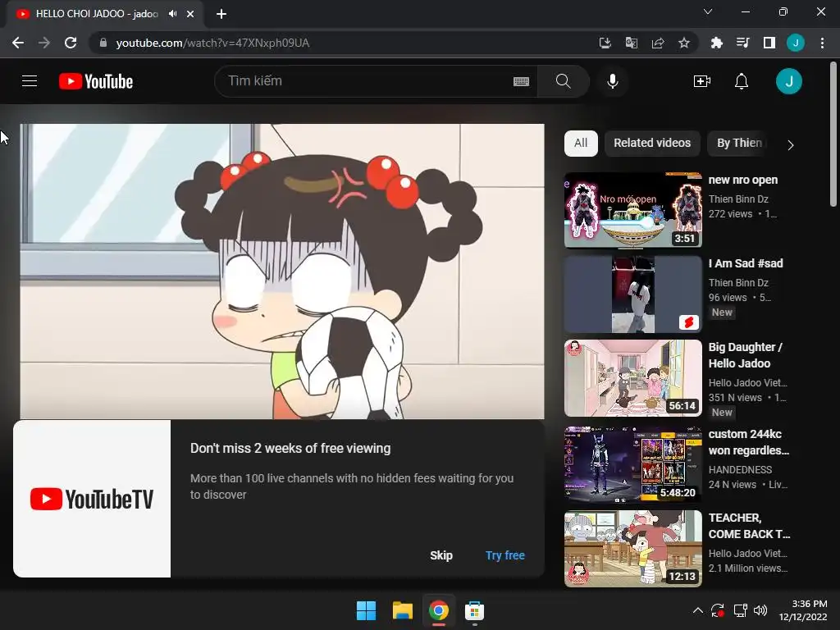Open the custom 244kc livestream thumbnail
The width and height of the screenshot is (840, 630).
click(x=632, y=464)
